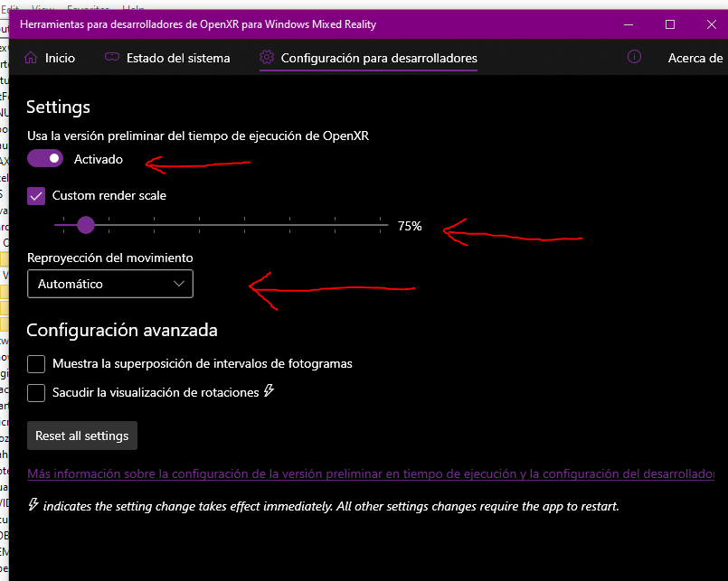Click the Settings heading
The width and height of the screenshot is (728, 581).
pos(58,108)
